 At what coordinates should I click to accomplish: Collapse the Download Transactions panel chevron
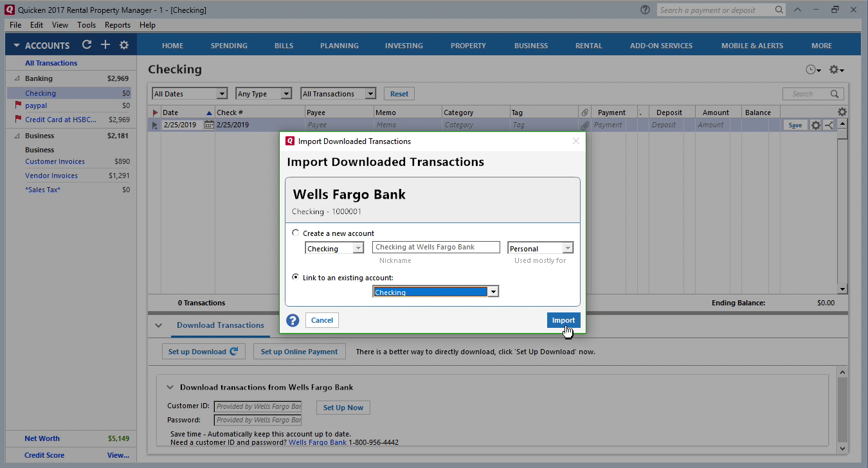coord(159,325)
